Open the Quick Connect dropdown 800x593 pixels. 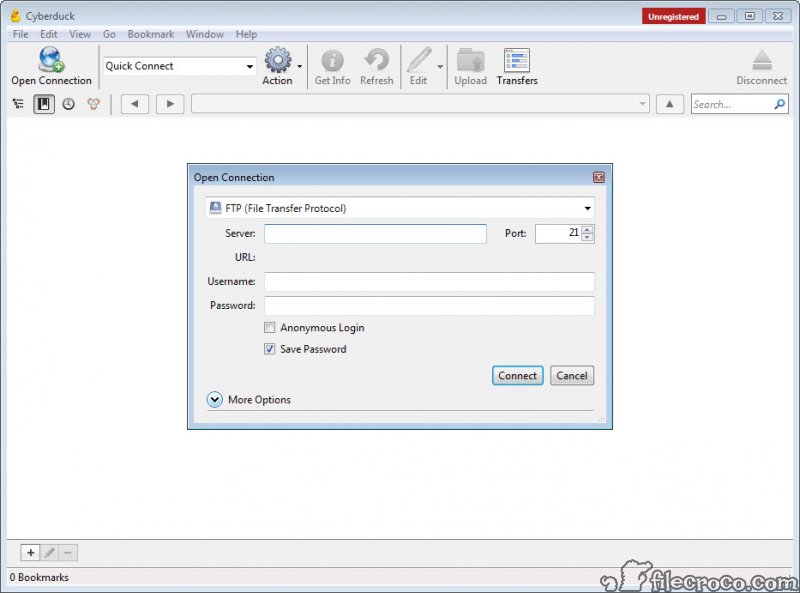point(249,66)
